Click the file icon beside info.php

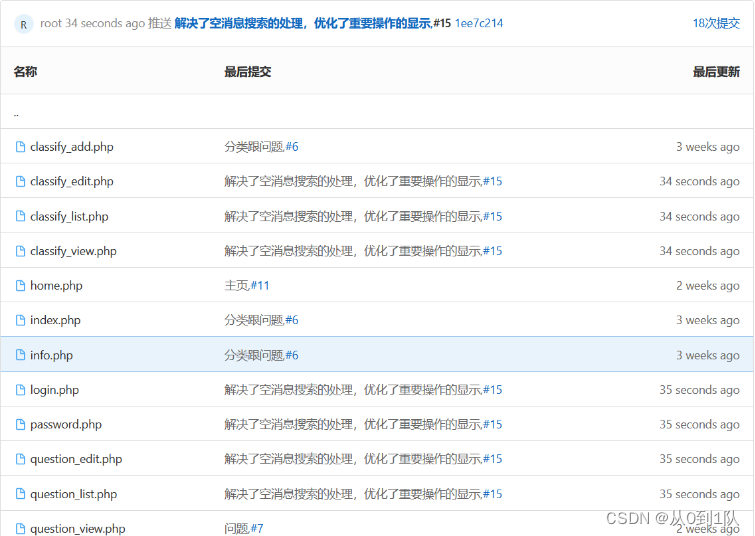pyautogui.click(x=20, y=355)
